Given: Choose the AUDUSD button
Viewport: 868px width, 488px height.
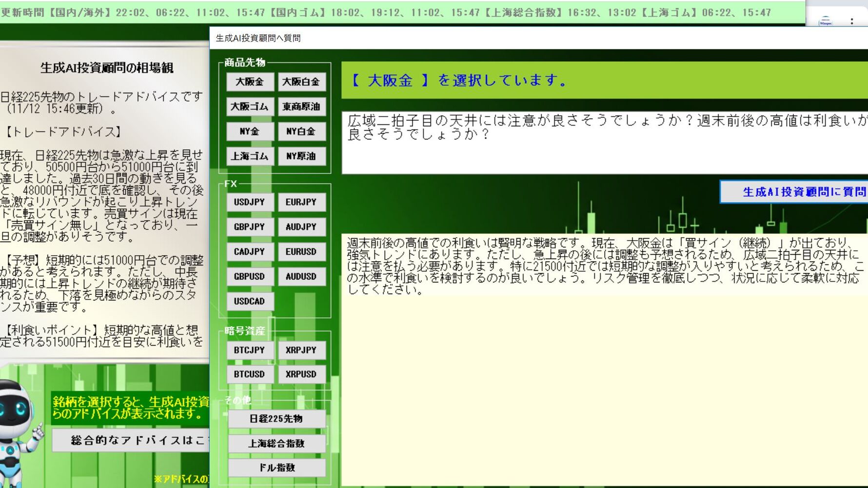Looking at the screenshot, I should tap(301, 277).
